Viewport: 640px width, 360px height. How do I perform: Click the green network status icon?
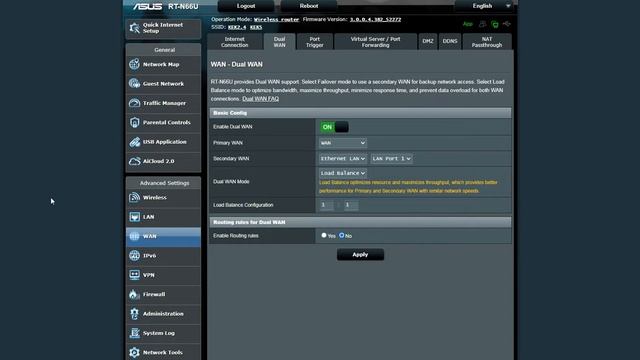tap(495, 24)
